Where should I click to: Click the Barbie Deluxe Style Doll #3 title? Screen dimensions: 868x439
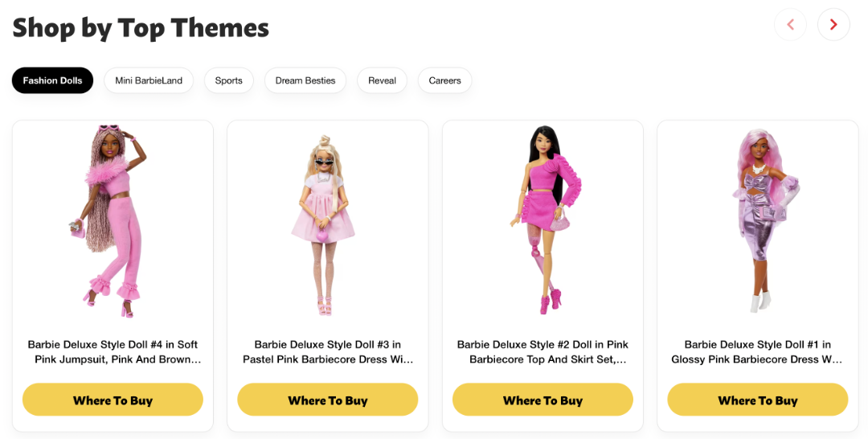coord(328,352)
